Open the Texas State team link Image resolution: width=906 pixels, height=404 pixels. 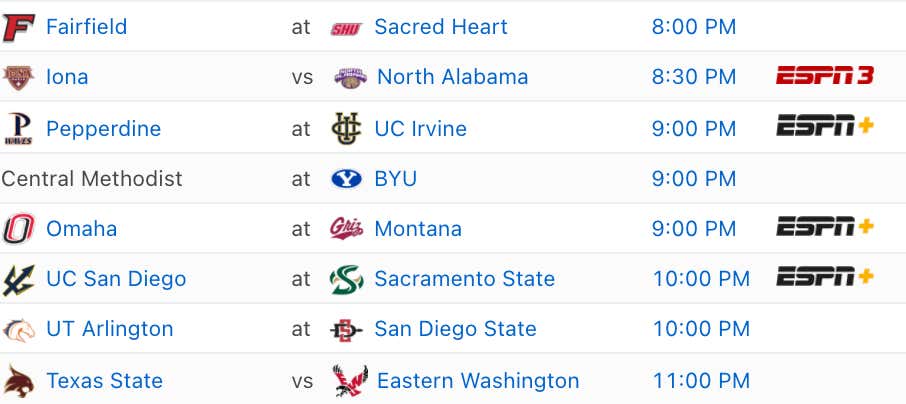[x=105, y=381]
